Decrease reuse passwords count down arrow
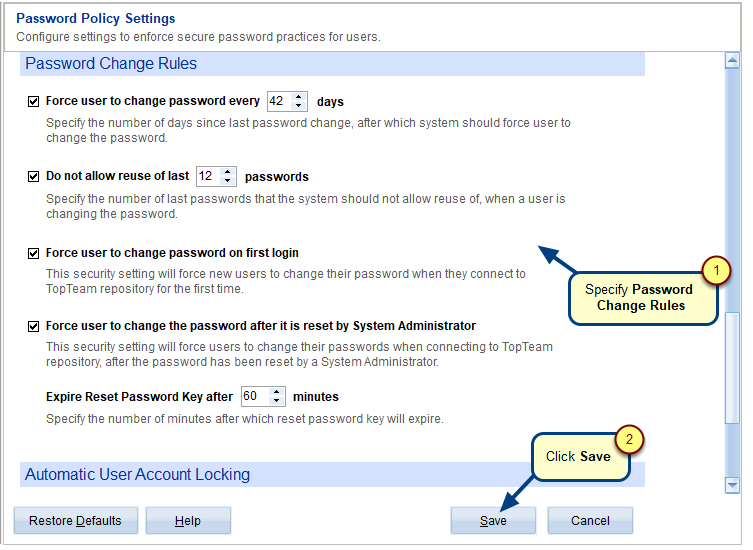 point(228,180)
